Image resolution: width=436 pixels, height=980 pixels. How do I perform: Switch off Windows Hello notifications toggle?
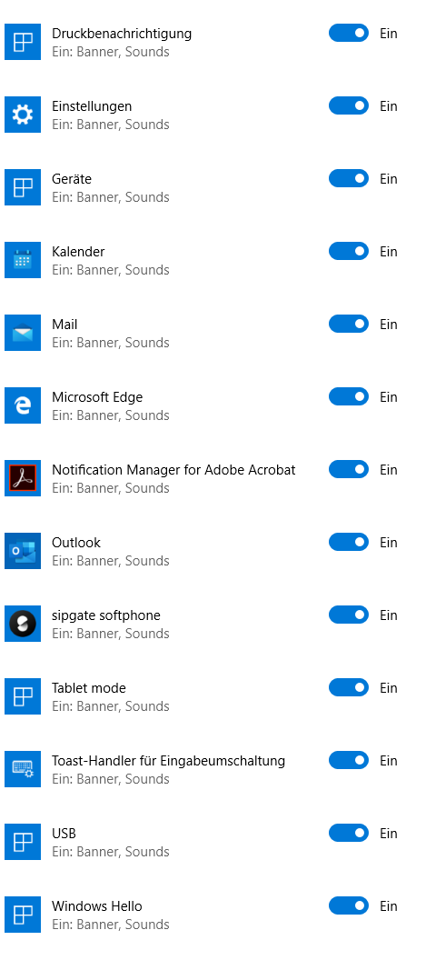(349, 905)
